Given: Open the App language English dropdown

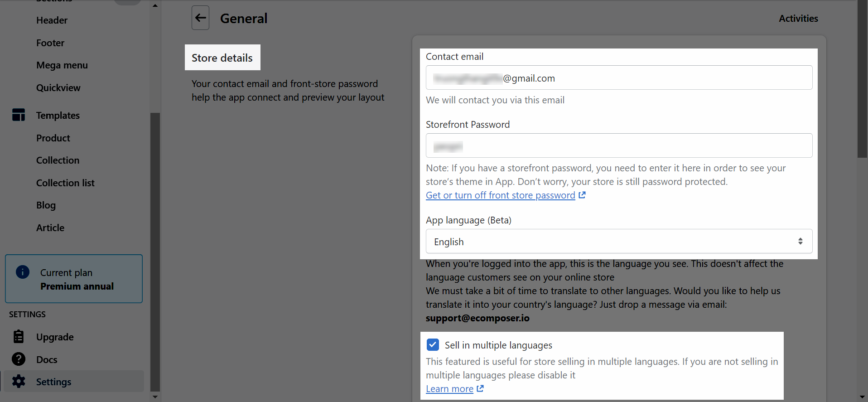Looking at the screenshot, I should 619,242.
